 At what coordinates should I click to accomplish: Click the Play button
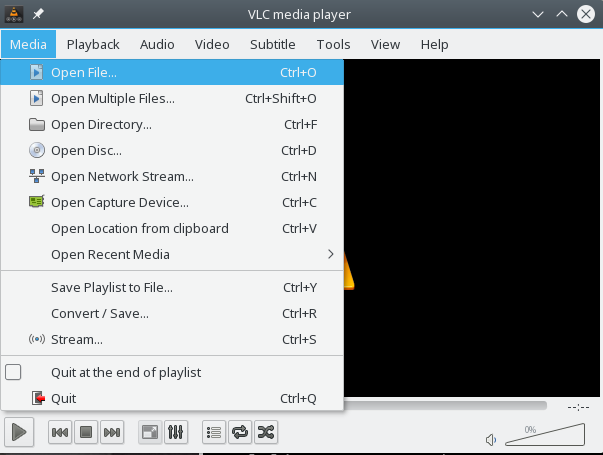pyautogui.click(x=19, y=432)
